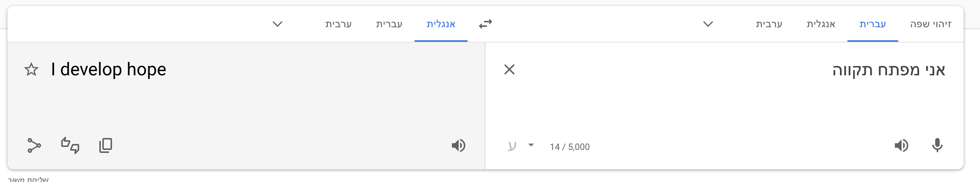Save translation with the star icon
Viewport: 980px width, 182px height.
[31, 69]
